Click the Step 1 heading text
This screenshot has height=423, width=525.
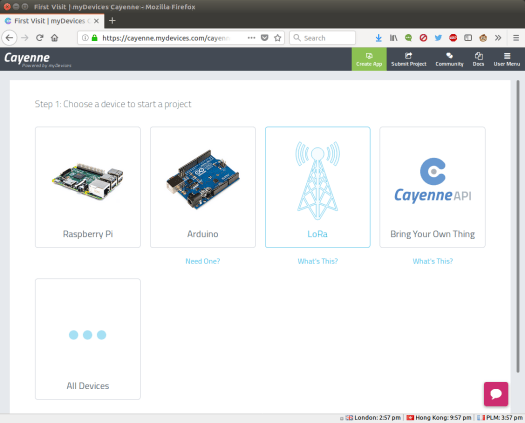coord(113,104)
